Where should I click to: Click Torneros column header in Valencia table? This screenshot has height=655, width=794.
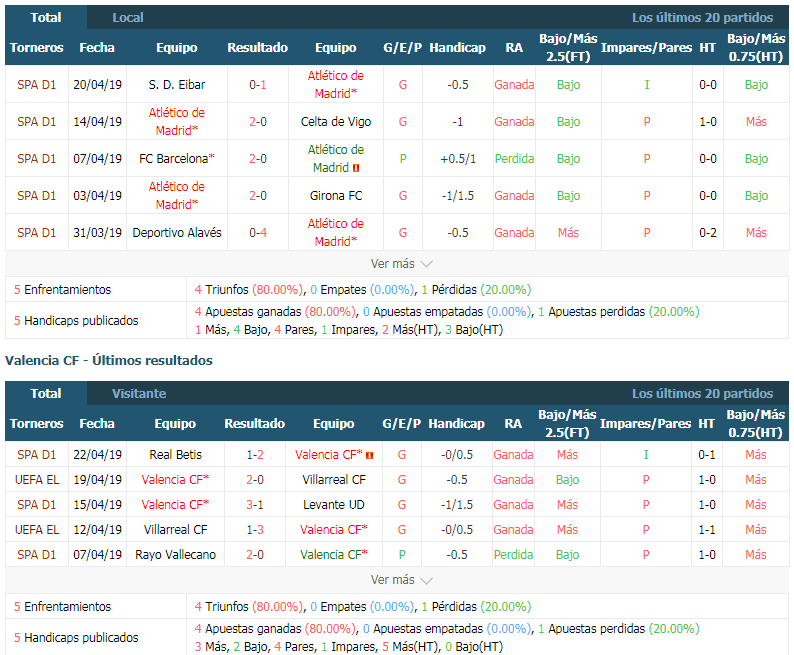pyautogui.click(x=36, y=423)
